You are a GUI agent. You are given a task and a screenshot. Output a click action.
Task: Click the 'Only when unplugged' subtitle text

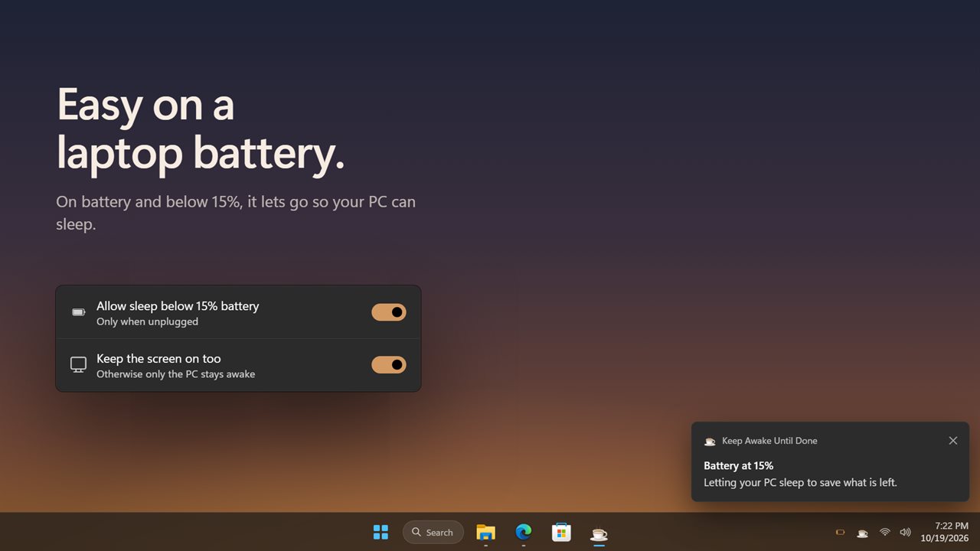click(x=147, y=321)
